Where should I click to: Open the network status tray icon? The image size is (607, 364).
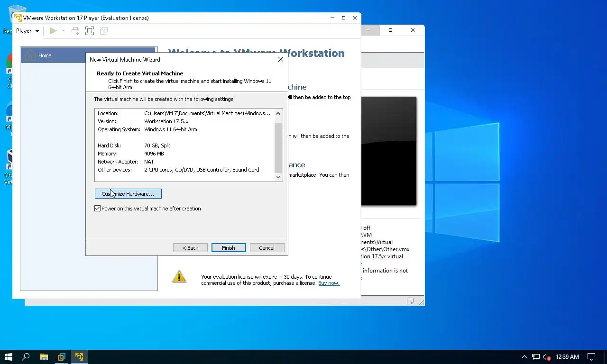(x=536, y=357)
